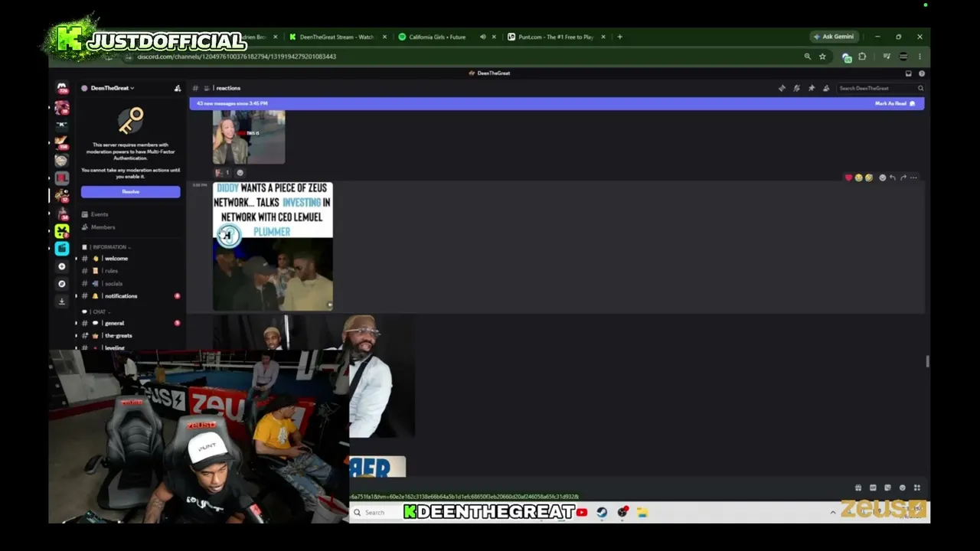Open the DeenTheGreat server dropdown
980x551 pixels.
[x=112, y=88]
